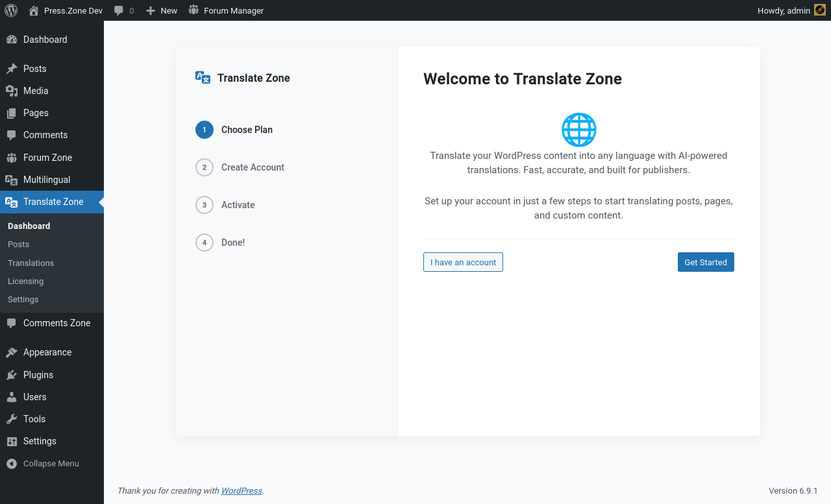Select step 4 circle for Done!
831x504 pixels.
tap(205, 243)
